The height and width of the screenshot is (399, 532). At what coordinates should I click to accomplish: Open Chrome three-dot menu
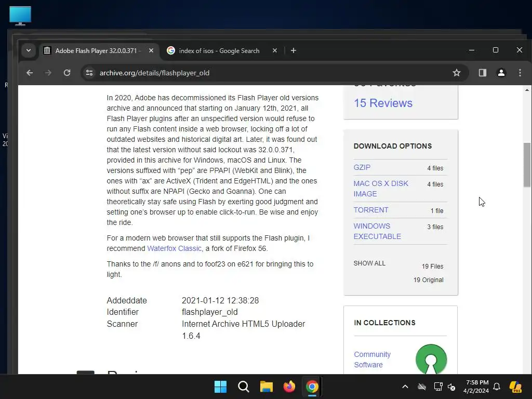click(x=520, y=73)
